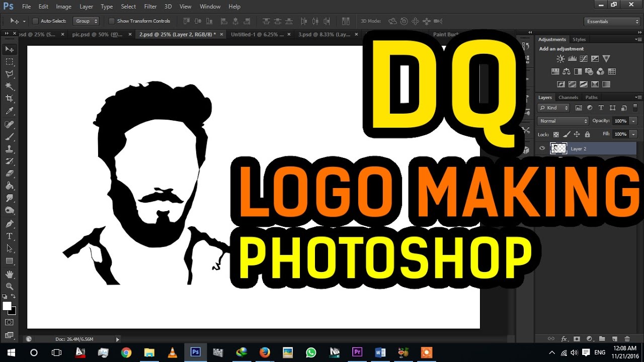Click the foreground color swatch
Screen dimensions: 644x362
point(7,305)
